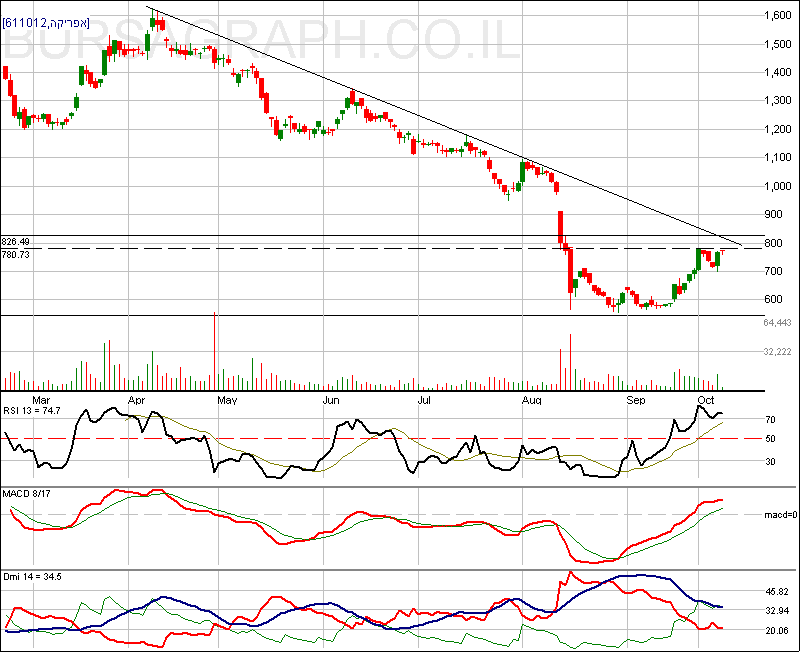
Task: Click the Jul month label on time axis
Action: tap(424, 400)
